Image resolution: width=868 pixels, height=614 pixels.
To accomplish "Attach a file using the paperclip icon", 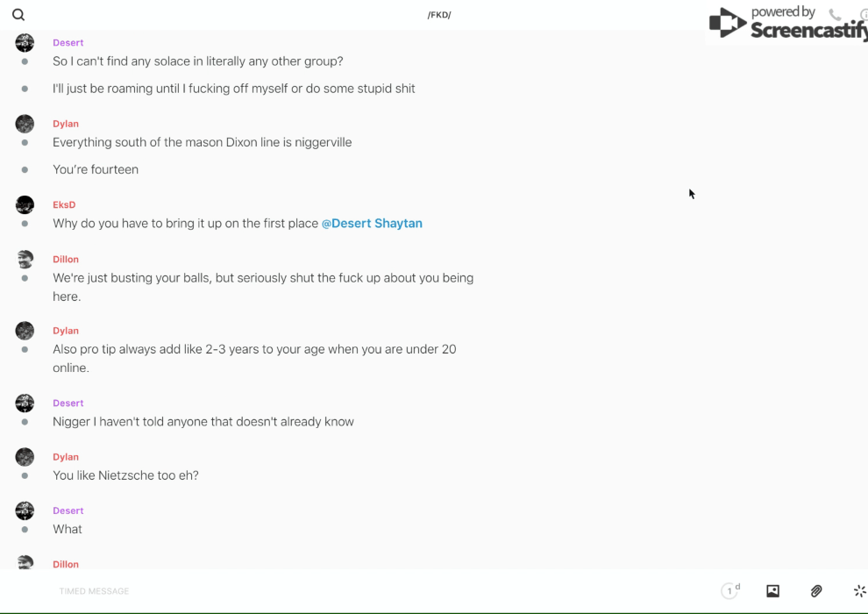I will (x=816, y=591).
